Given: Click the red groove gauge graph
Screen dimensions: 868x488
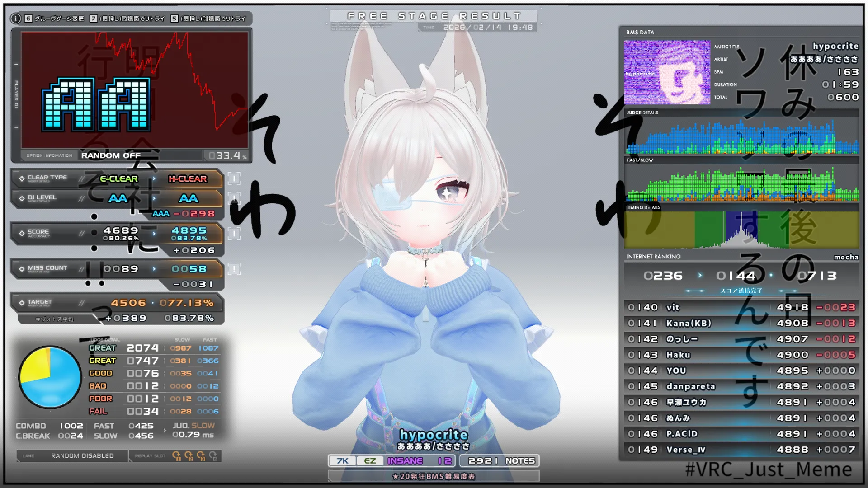Looking at the screenshot, I should pos(134,90).
